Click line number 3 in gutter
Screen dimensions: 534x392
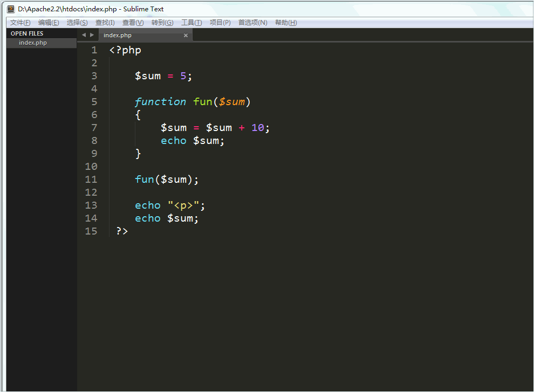[x=94, y=76]
